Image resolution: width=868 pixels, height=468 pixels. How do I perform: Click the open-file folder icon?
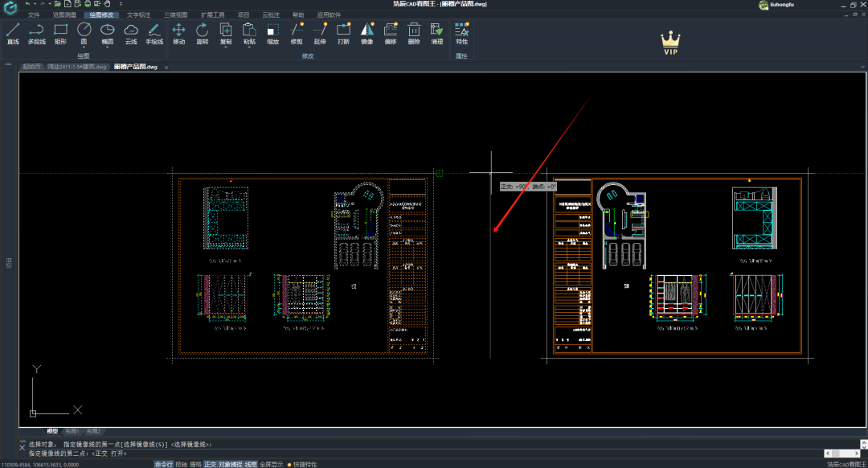click(x=58, y=4)
